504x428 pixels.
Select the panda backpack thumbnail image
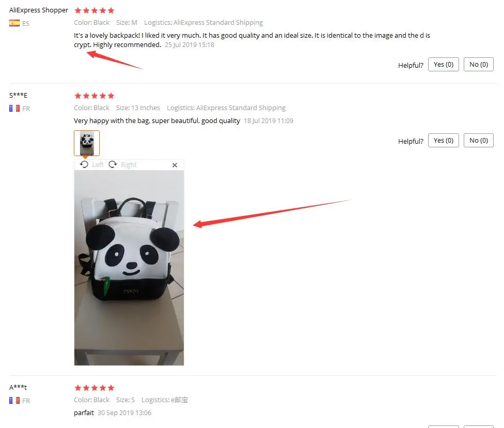pos(87,143)
